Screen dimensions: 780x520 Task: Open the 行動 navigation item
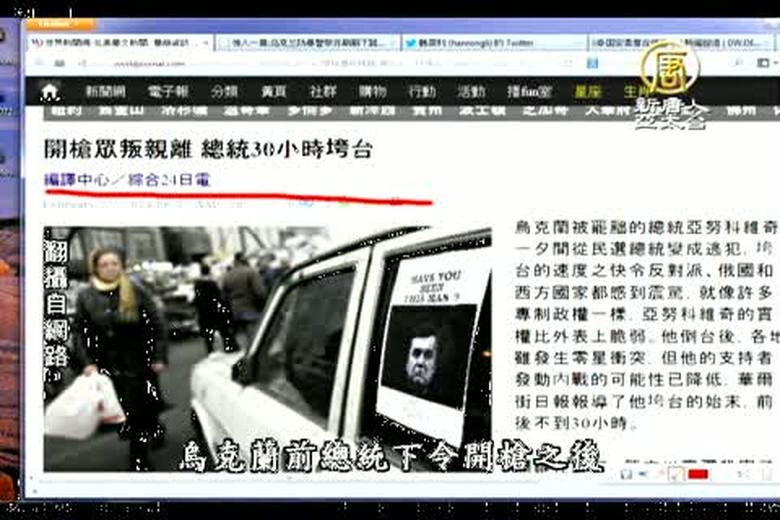tap(422, 91)
